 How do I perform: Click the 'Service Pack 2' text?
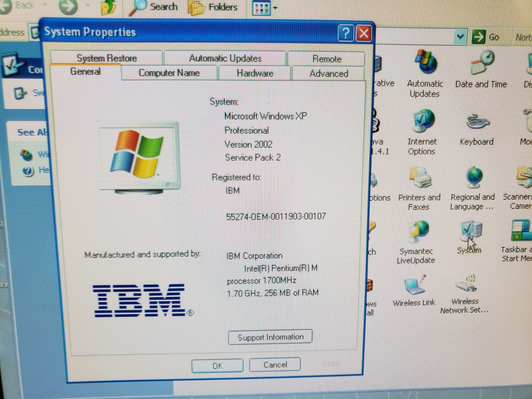tap(253, 157)
